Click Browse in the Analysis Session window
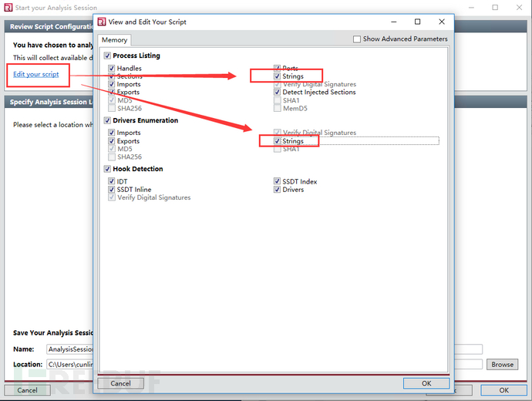This screenshot has width=532, height=401. (x=502, y=364)
